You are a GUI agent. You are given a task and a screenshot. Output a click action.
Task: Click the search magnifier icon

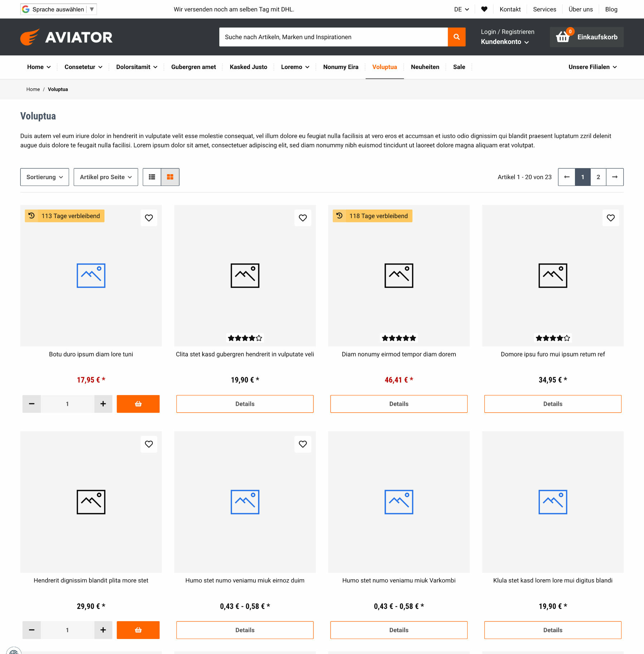pos(457,37)
